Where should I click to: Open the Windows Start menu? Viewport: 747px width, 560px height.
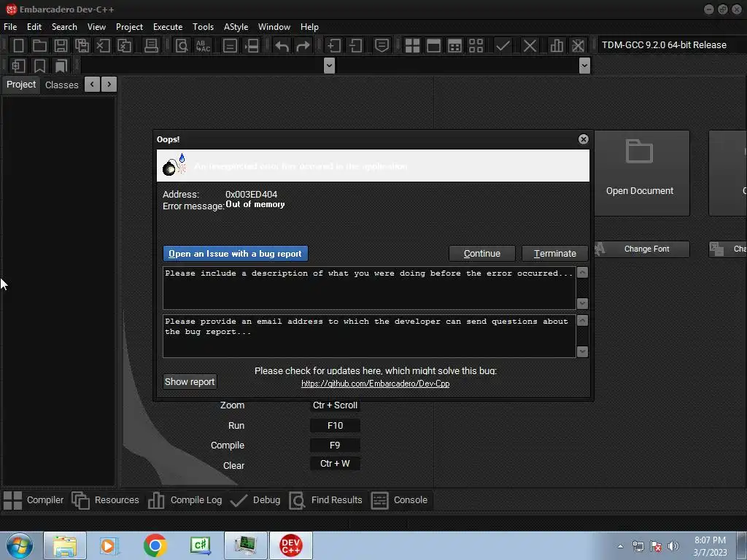(x=20, y=545)
